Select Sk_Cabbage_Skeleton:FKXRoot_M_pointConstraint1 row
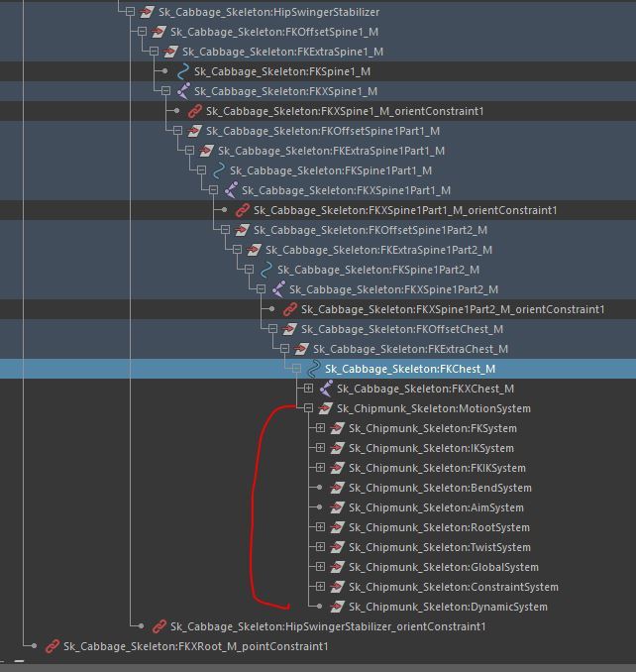The width and height of the screenshot is (636, 672). pos(318,646)
